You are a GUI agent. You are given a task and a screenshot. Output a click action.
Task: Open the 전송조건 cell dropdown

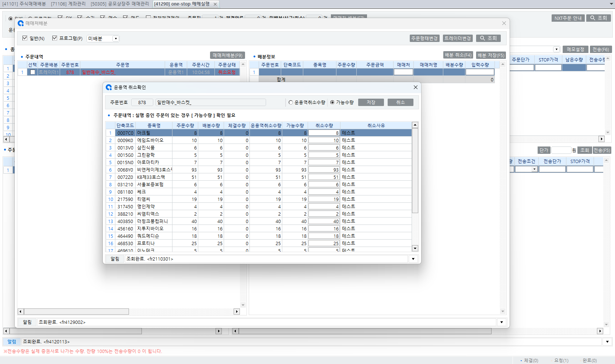534,169
